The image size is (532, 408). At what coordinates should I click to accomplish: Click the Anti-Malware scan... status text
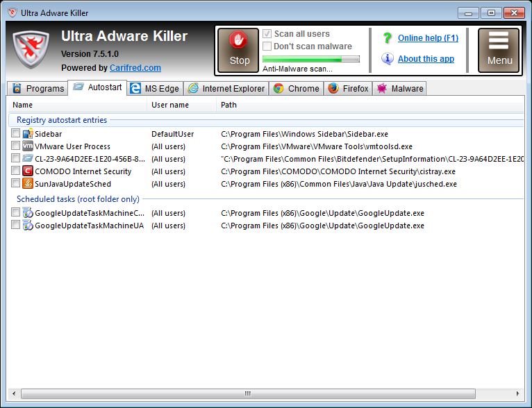[x=297, y=69]
